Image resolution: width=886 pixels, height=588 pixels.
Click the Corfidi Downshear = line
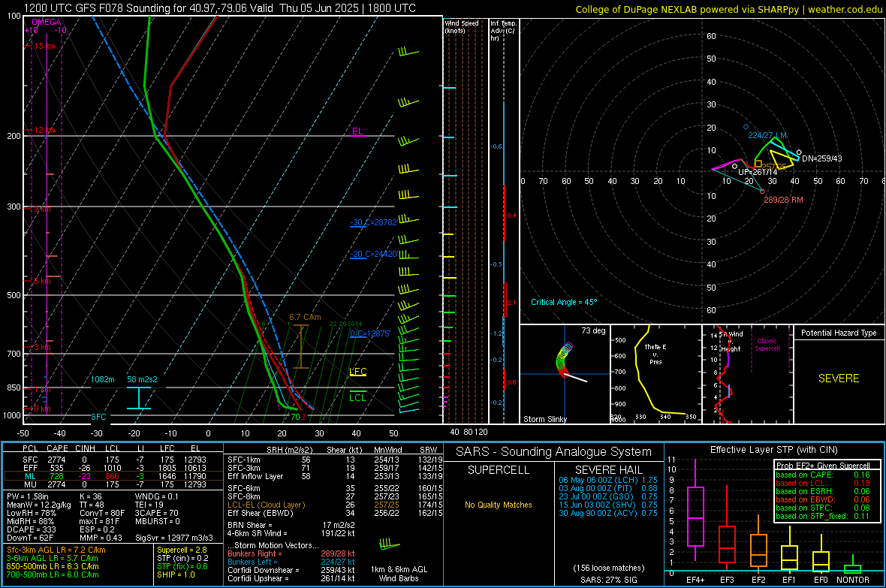291,570
